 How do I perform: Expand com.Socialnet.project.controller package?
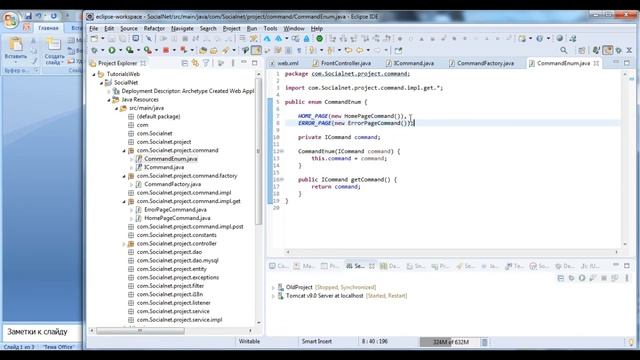[124, 244]
